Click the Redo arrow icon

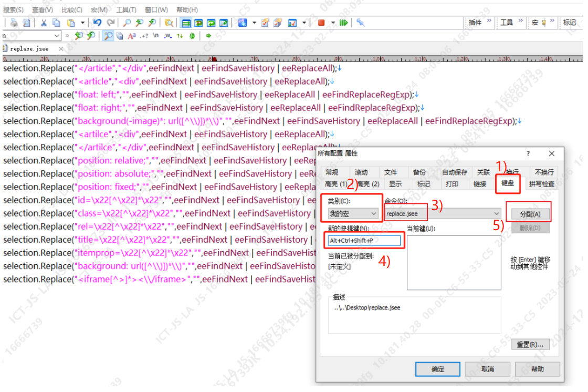tap(111, 23)
